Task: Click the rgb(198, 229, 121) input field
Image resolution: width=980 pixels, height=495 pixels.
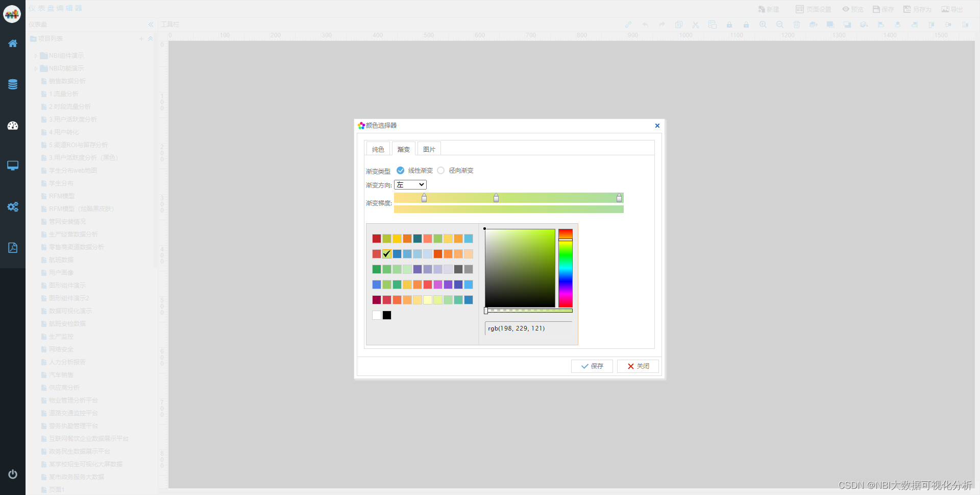Action: click(x=529, y=328)
